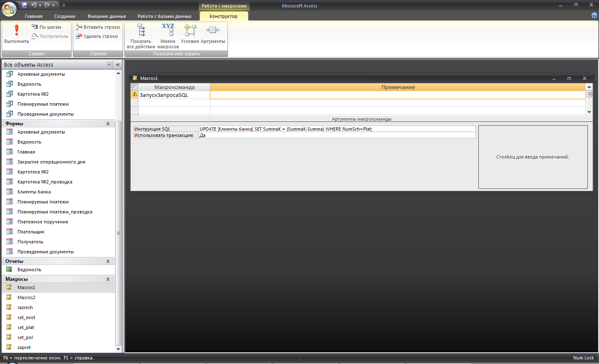Click the Macros1 window title icon
599x364 pixels.
(135, 78)
